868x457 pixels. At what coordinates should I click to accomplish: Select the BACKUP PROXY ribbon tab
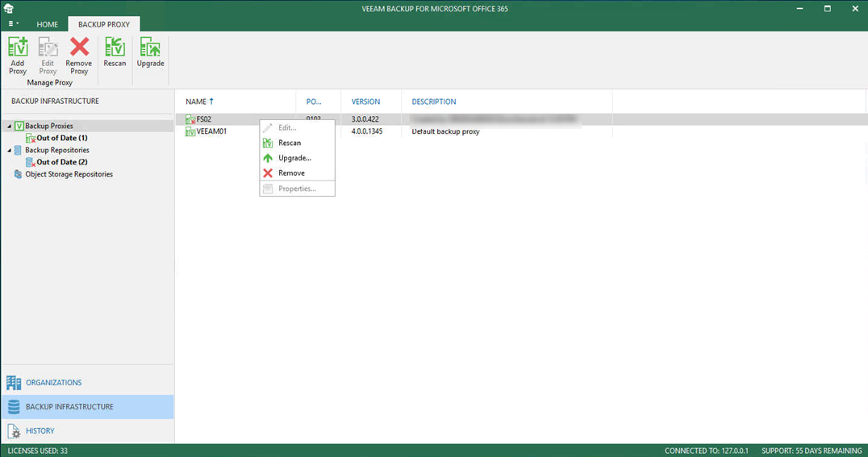coord(104,24)
